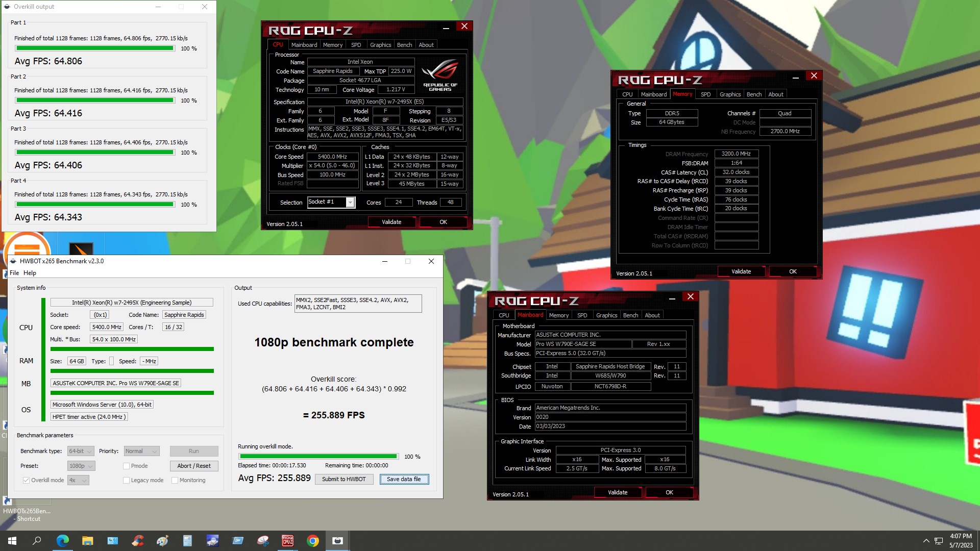This screenshot has width=980, height=551.
Task: Click Used CPU capabilities text box
Action: (x=358, y=304)
